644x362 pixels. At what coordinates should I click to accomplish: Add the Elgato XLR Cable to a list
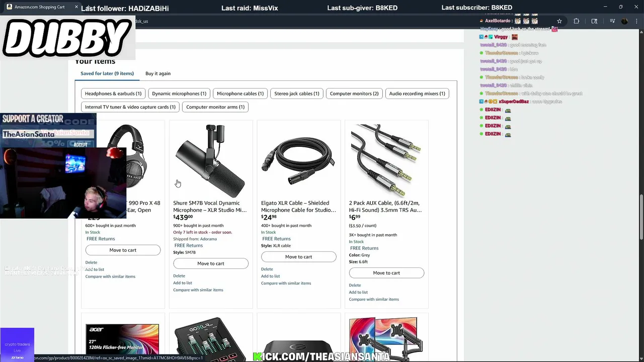[x=270, y=276]
